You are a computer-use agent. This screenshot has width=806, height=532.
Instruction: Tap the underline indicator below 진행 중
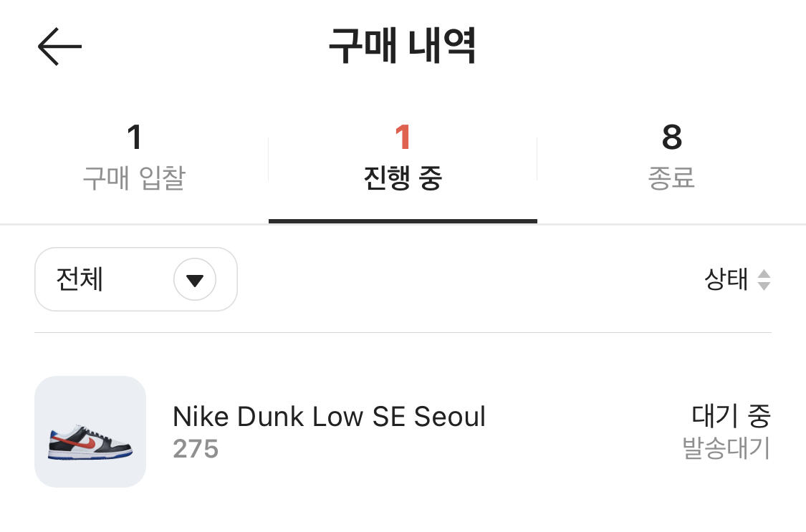click(403, 221)
